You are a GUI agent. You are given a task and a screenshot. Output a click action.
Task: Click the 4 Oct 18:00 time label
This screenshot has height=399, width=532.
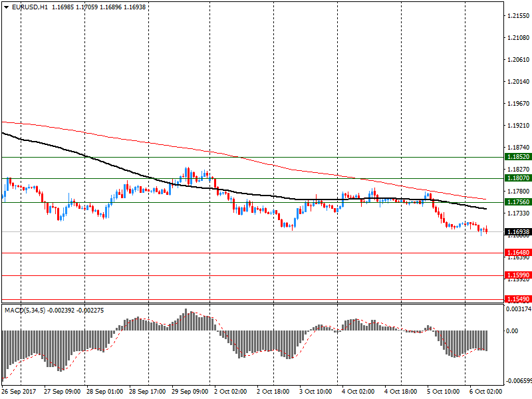(x=401, y=392)
